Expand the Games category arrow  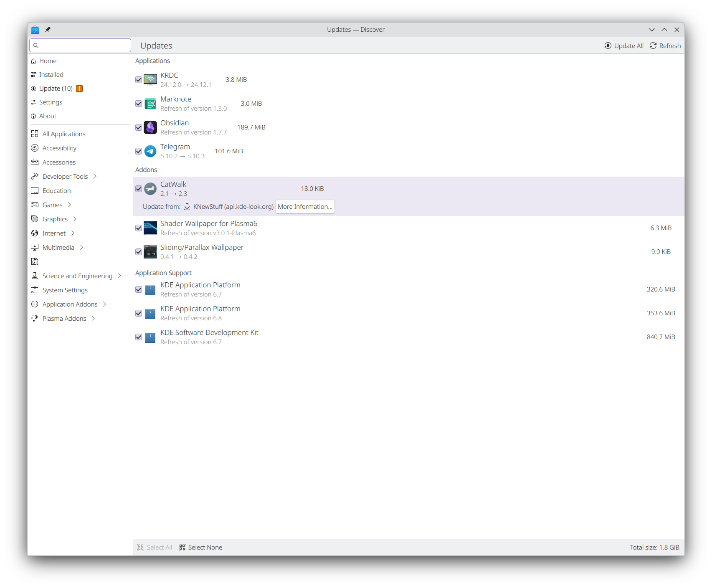point(70,205)
